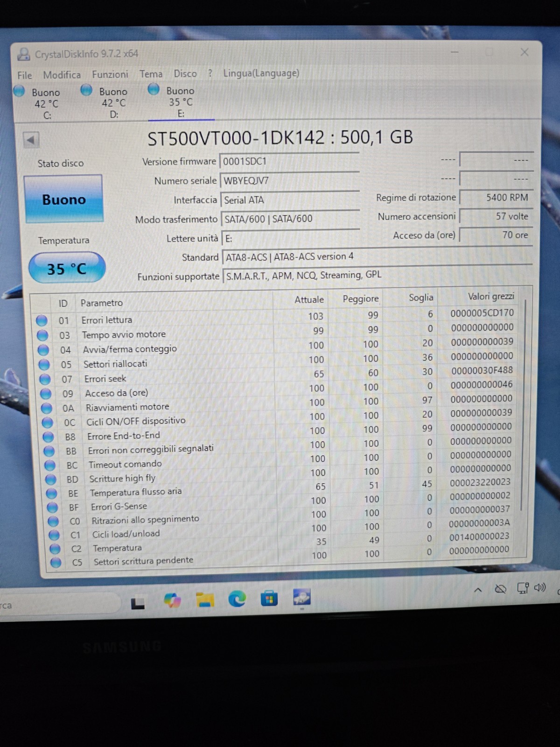Click the status dot for Temperatura flusso aria

pyautogui.click(x=52, y=493)
